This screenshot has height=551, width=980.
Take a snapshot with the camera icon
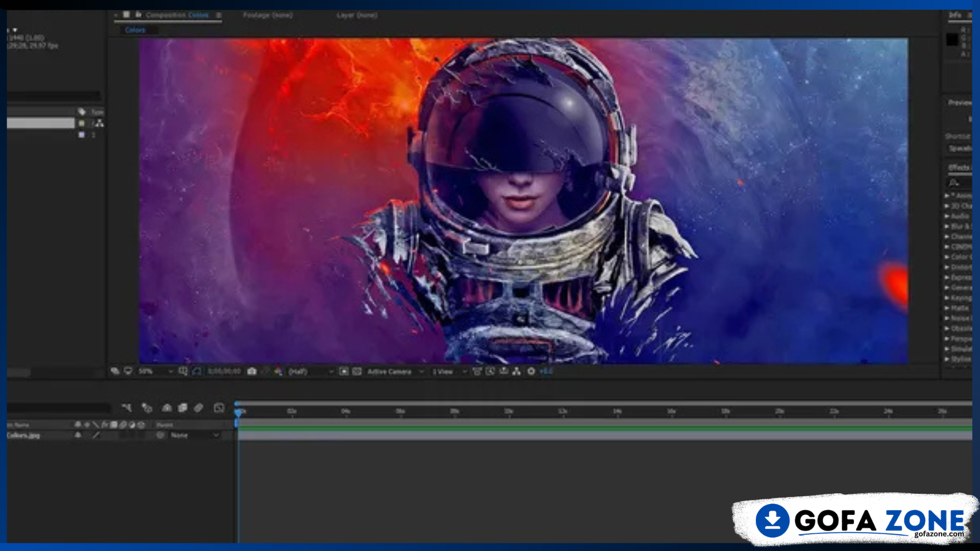click(x=252, y=371)
